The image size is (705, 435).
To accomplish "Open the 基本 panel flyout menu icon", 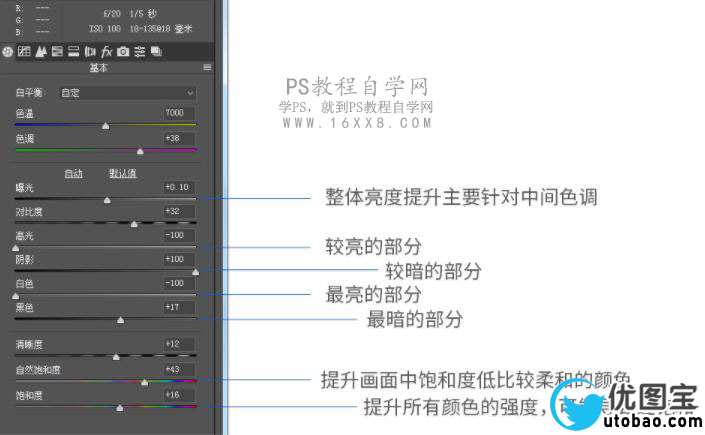I will (x=207, y=67).
